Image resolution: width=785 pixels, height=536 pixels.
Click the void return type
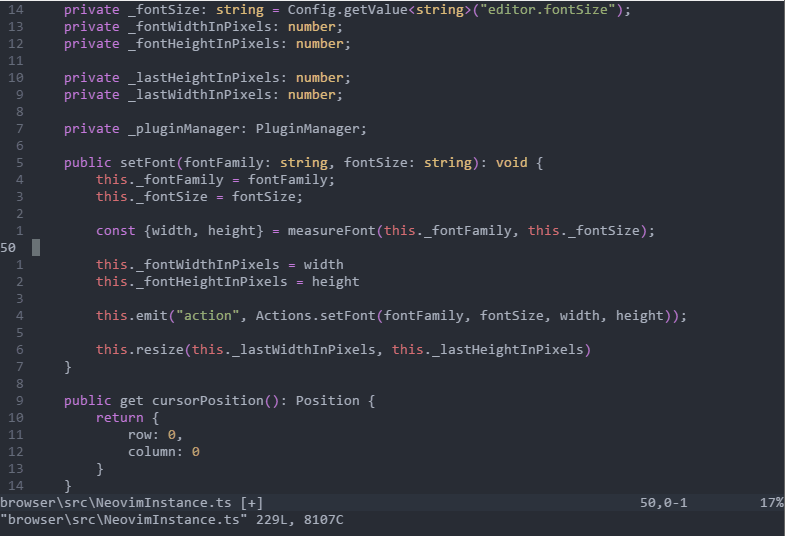coord(512,163)
